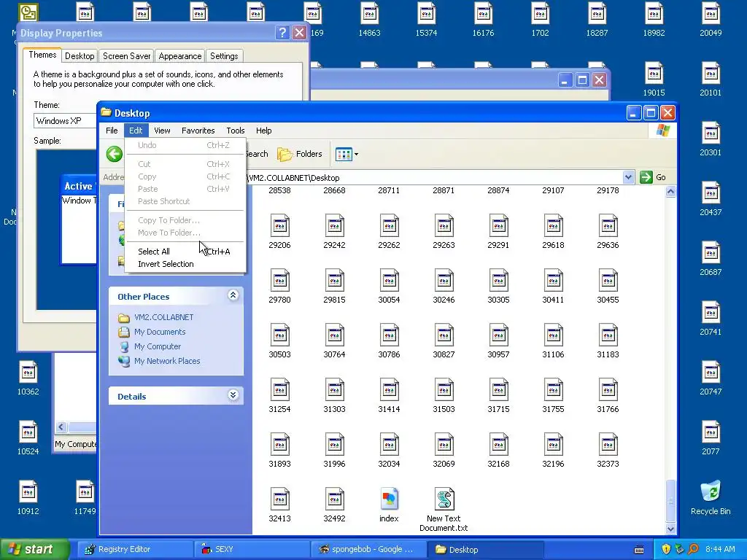
Task: Click the magnifier tray icon
Action: (693, 550)
